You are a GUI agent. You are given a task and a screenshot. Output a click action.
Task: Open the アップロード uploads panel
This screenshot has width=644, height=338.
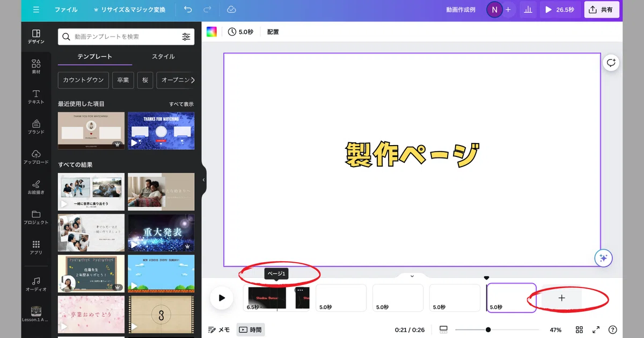click(36, 157)
